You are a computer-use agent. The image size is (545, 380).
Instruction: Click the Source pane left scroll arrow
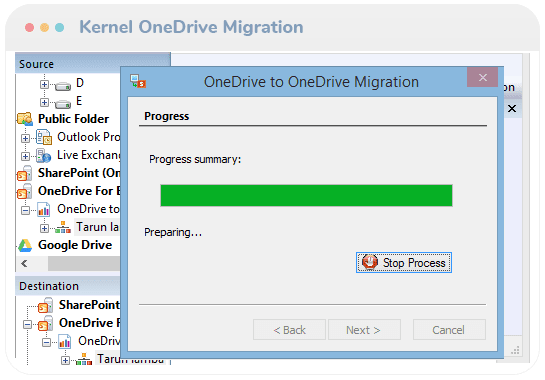24,264
